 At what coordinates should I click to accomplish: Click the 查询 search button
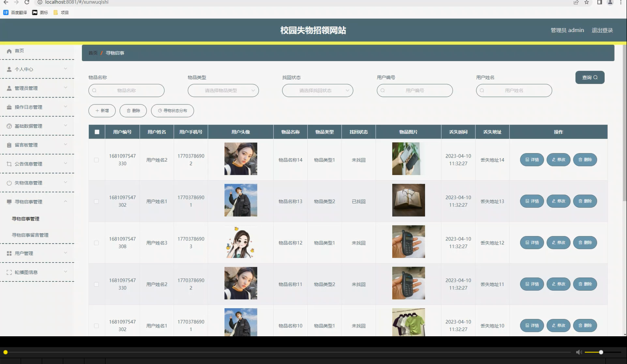point(590,77)
